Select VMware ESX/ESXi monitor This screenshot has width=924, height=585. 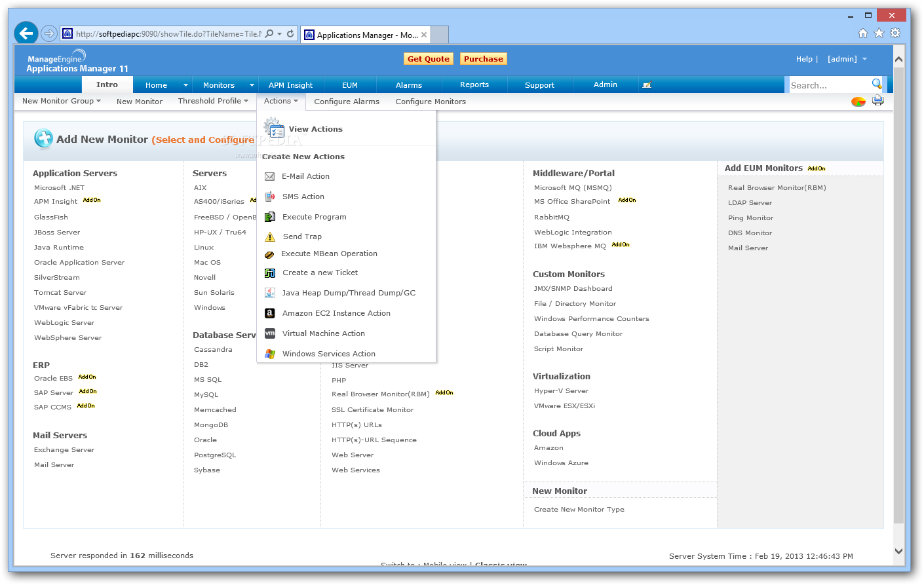pyautogui.click(x=565, y=406)
